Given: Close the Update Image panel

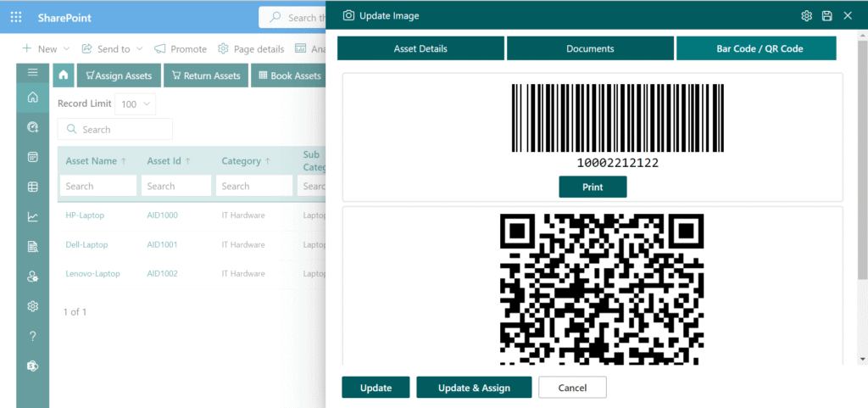Looking at the screenshot, I should [848, 16].
